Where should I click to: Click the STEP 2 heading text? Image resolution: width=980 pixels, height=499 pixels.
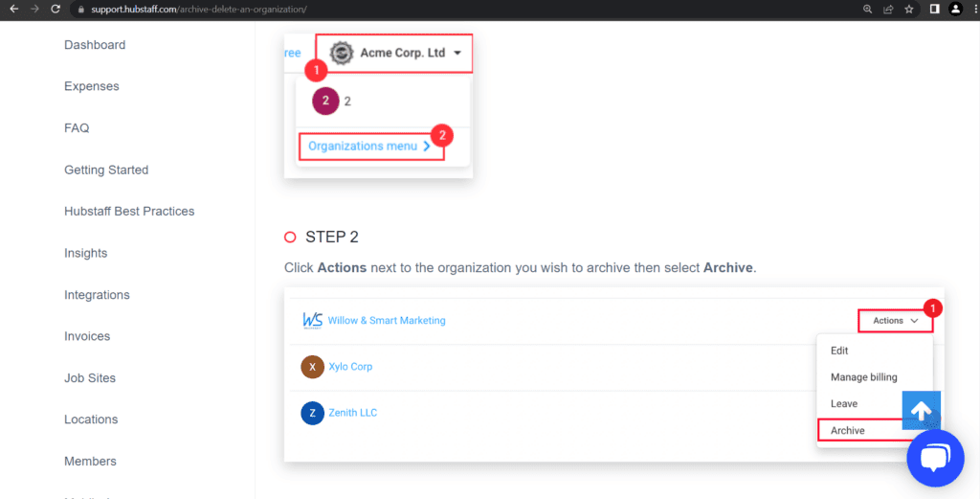click(332, 237)
